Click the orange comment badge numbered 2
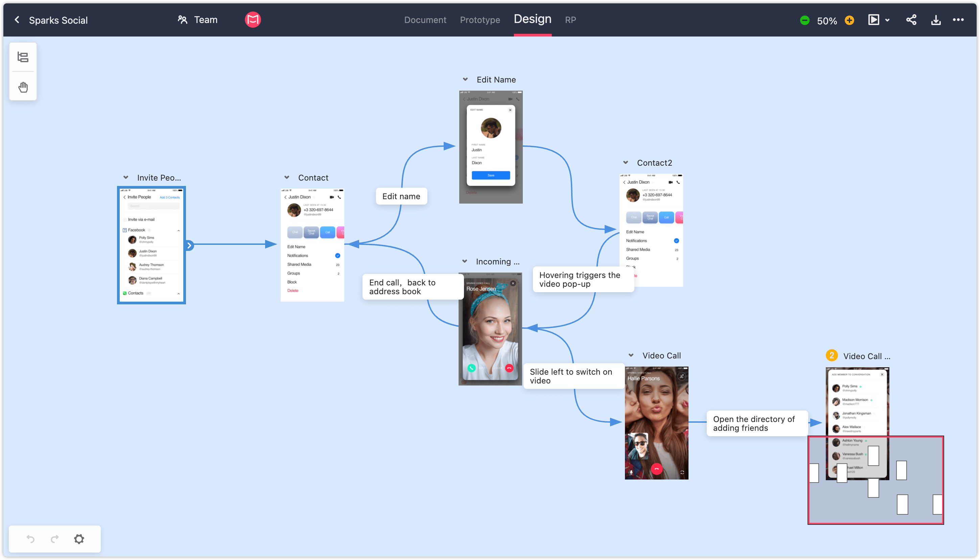The image size is (980, 560). (832, 355)
